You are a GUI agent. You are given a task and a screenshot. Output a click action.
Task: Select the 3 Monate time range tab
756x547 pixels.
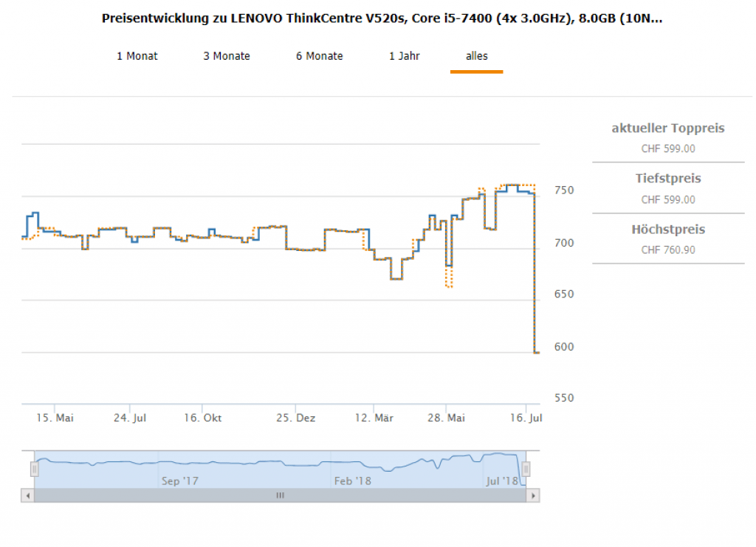tap(227, 56)
